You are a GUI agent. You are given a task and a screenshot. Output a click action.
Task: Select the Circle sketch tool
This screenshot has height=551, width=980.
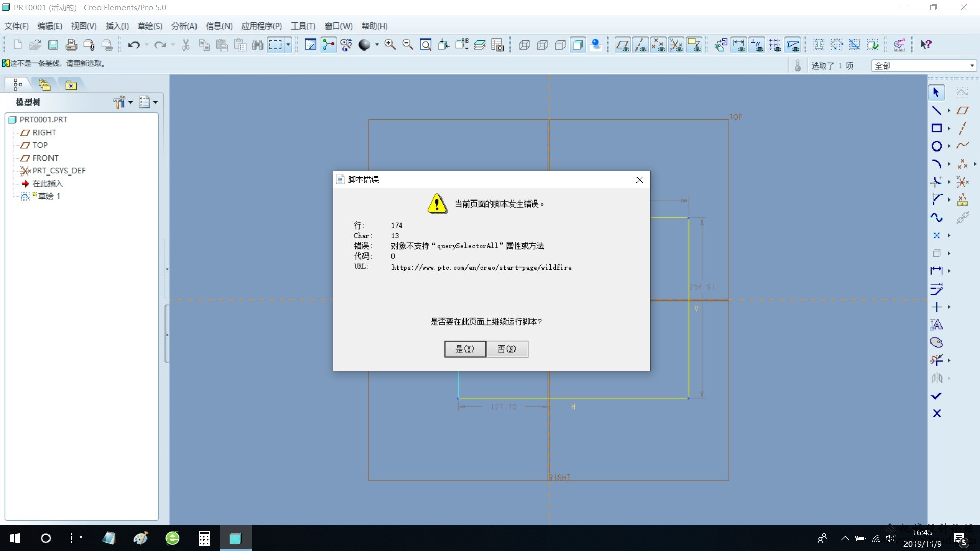click(937, 146)
